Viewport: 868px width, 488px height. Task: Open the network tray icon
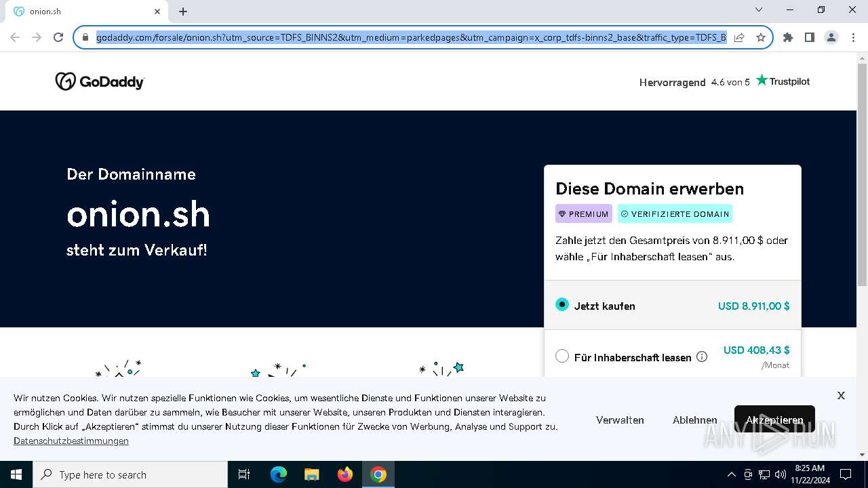coord(764,474)
